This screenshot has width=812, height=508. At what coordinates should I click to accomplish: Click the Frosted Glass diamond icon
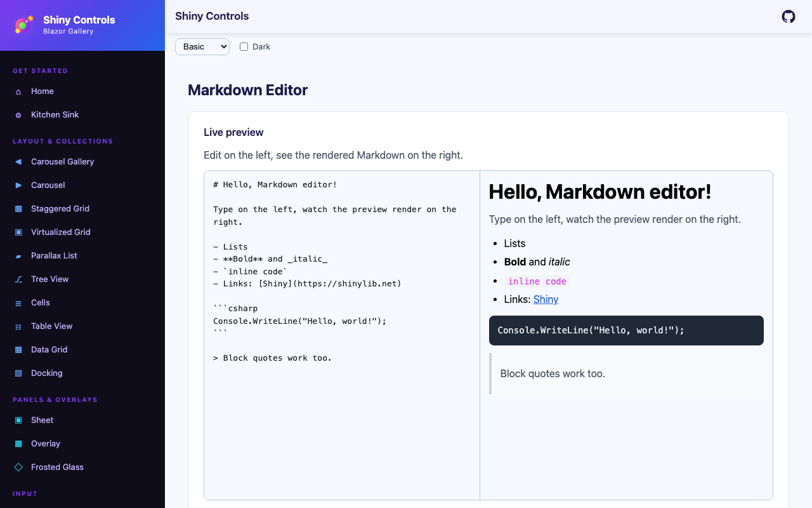tap(18, 467)
